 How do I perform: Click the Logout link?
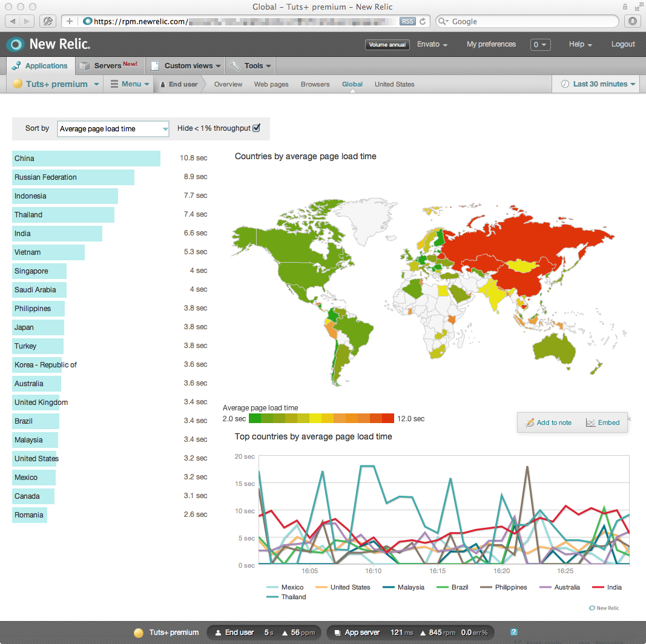point(623,44)
